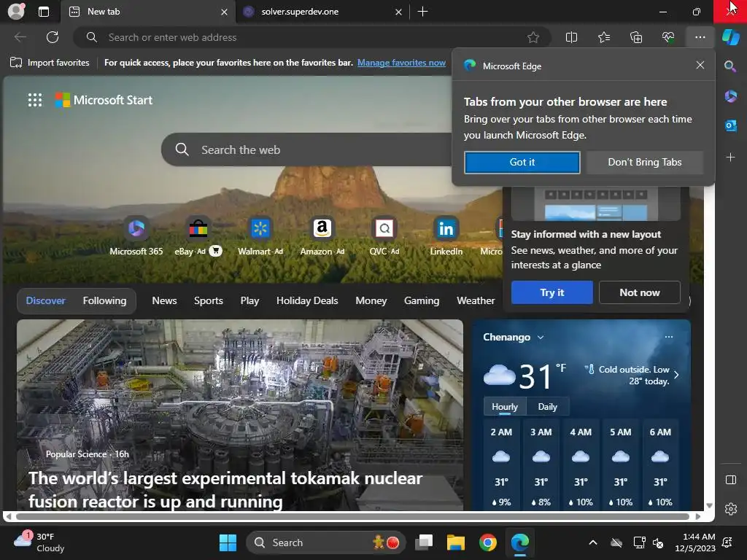Click the horizontal scrollbar track
Image resolution: width=747 pixels, height=560 pixels.
(x=352, y=516)
